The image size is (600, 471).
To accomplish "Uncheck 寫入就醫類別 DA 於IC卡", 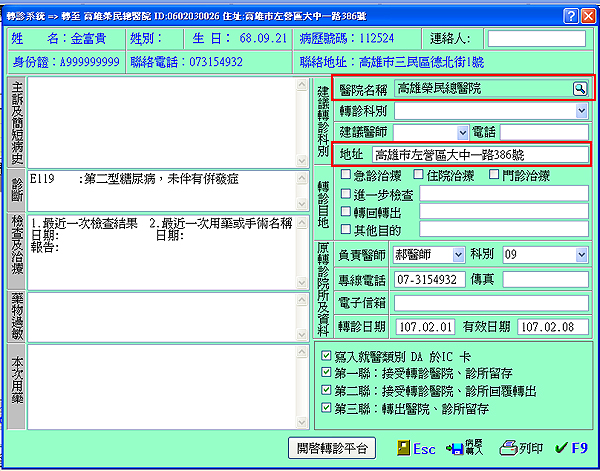I will coord(324,355).
